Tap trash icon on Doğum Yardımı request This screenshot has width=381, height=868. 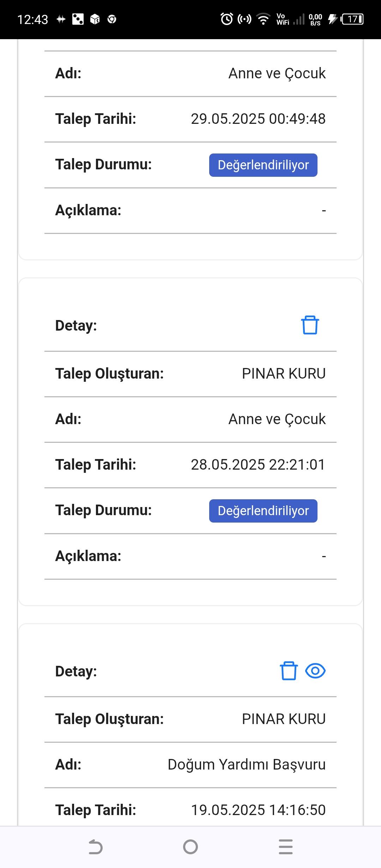coord(289,670)
